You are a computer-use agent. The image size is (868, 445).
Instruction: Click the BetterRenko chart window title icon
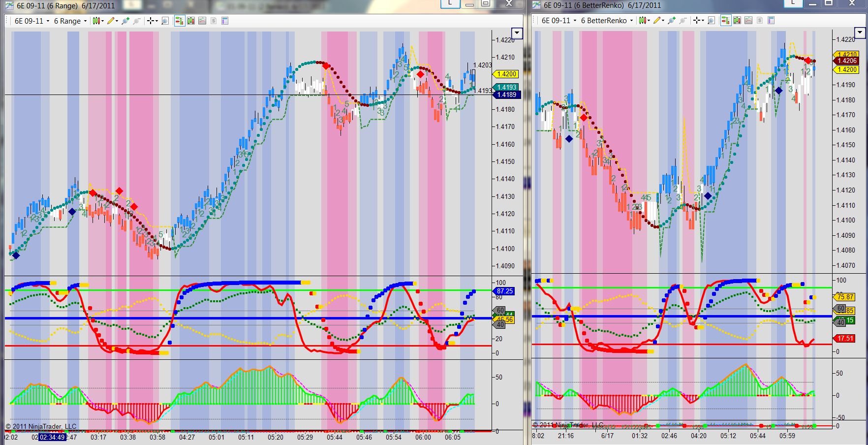(x=536, y=5)
